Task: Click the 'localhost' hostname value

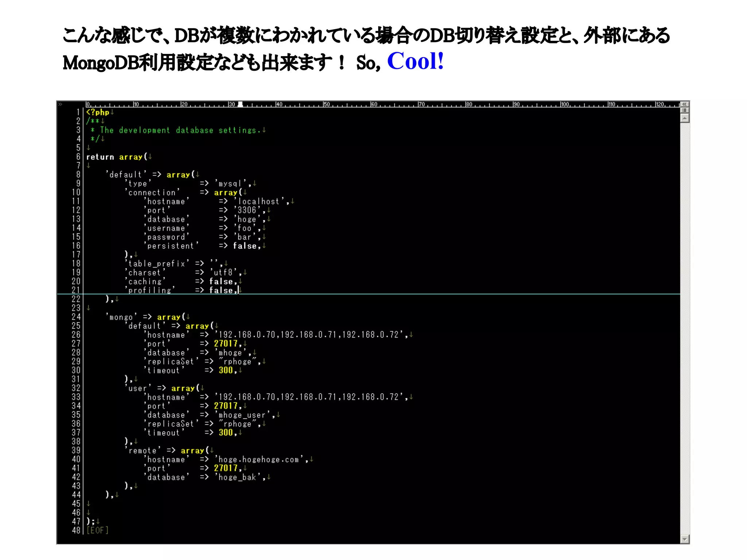Action: point(259,201)
